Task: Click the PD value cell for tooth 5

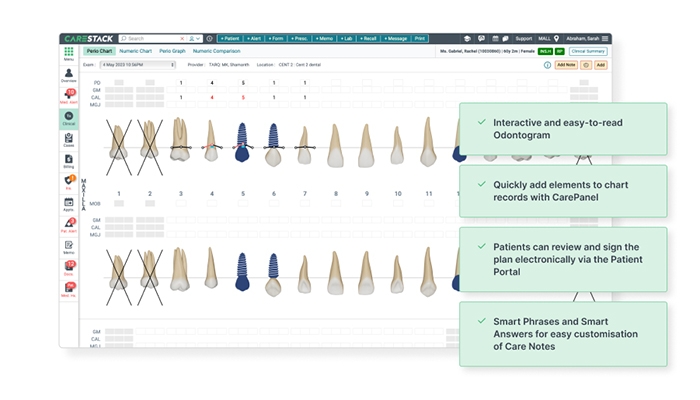Action: (x=243, y=83)
